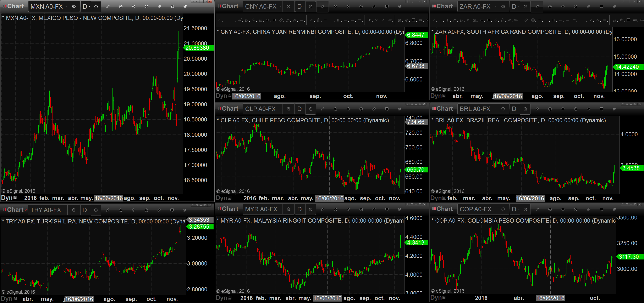
Task: Select the ellipse drawing tool in CNY chart
Action: [x=268, y=20]
